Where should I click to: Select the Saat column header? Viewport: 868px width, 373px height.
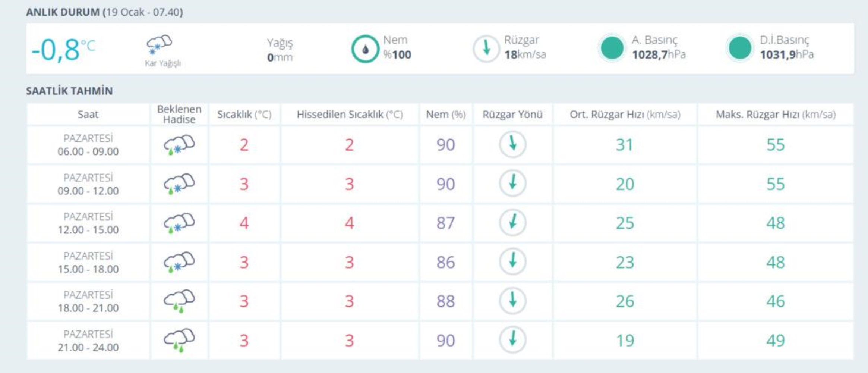[x=88, y=115]
